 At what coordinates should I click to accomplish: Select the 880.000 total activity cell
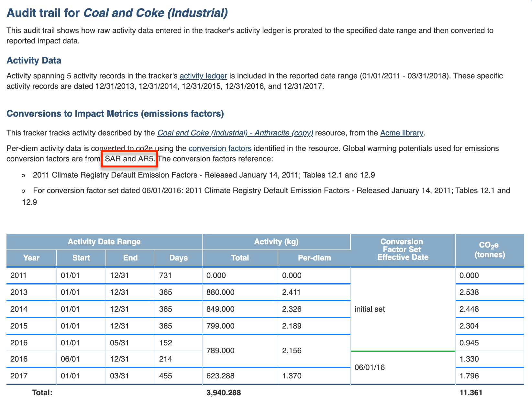tap(220, 292)
